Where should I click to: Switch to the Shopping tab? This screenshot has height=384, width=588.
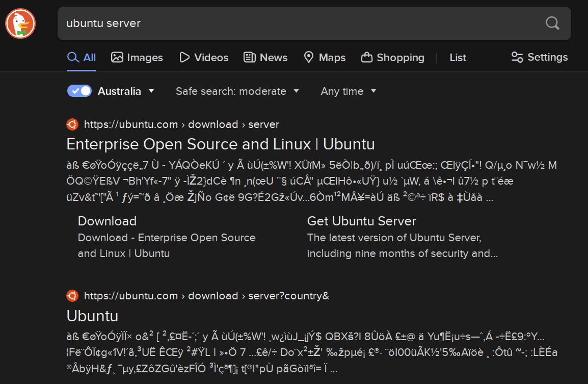click(392, 58)
